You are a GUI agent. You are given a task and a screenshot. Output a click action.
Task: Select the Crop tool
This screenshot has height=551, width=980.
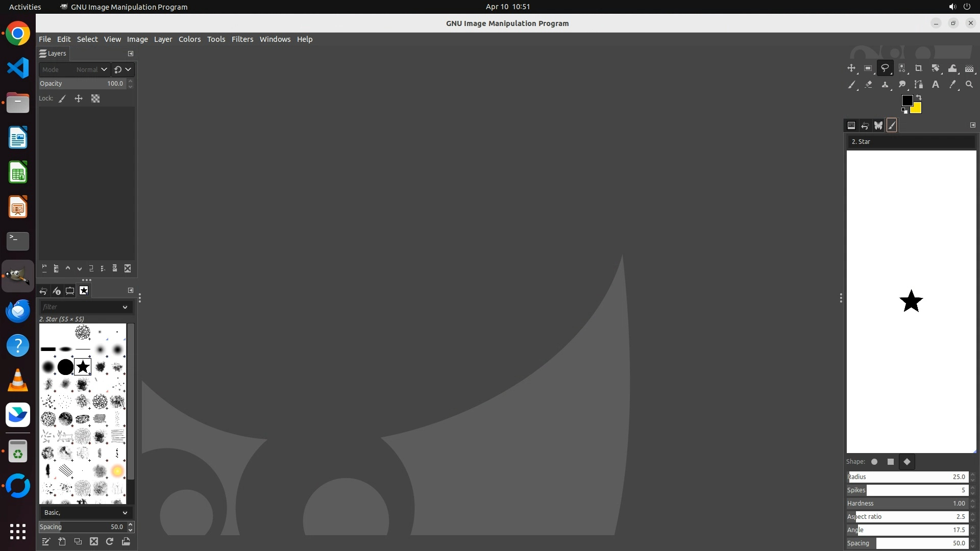(918, 68)
